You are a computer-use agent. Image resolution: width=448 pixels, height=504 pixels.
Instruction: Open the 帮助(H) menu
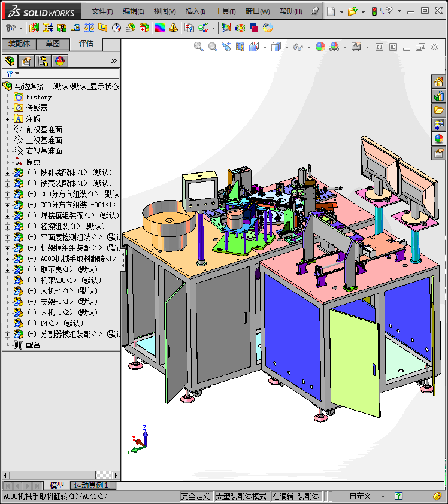[x=290, y=11]
